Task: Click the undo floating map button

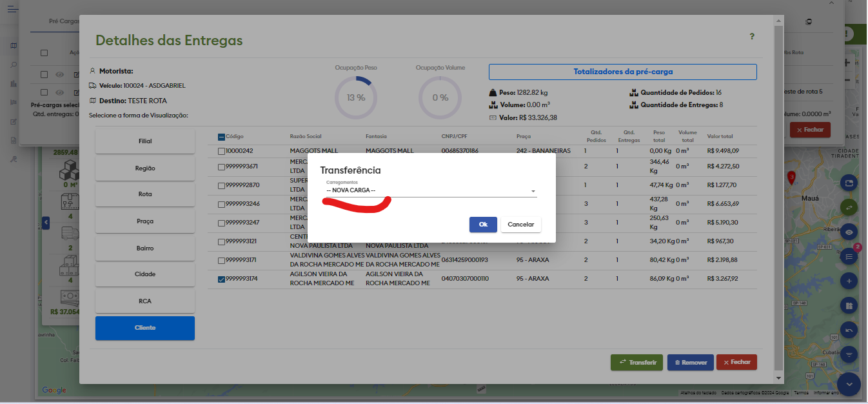Action: coord(849,330)
